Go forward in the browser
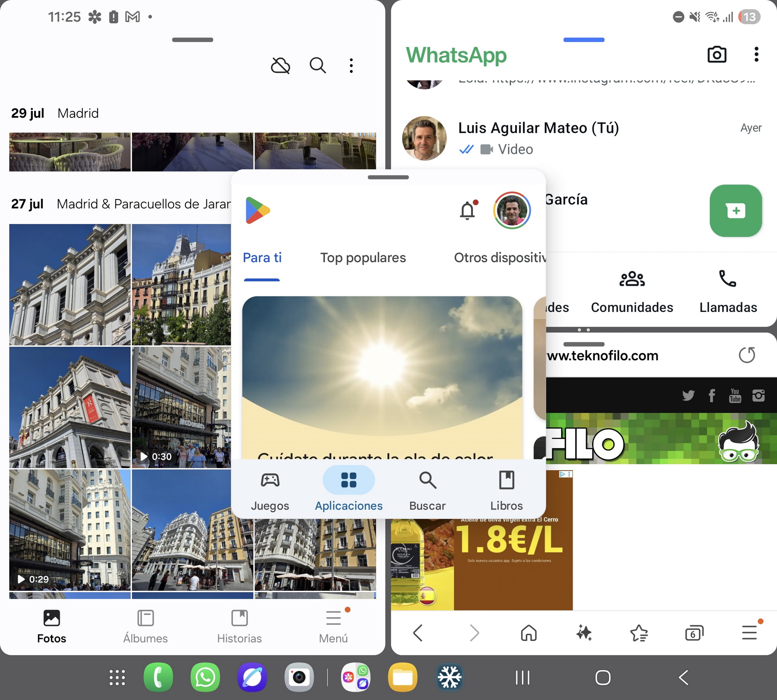This screenshot has width=777, height=700. pyautogui.click(x=474, y=633)
